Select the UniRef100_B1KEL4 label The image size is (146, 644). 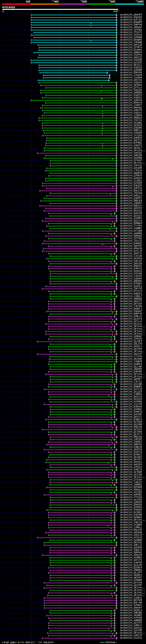tap(131, 610)
